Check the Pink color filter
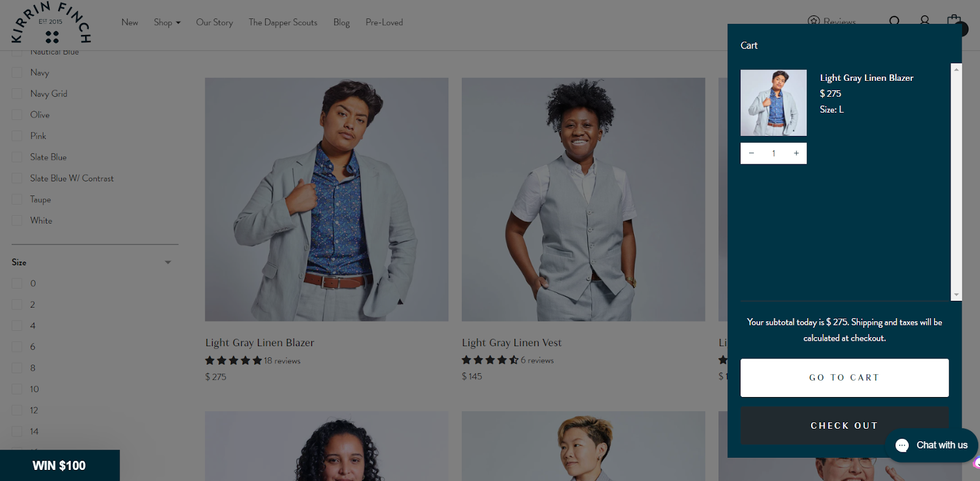The width and height of the screenshot is (980, 481). tap(17, 136)
